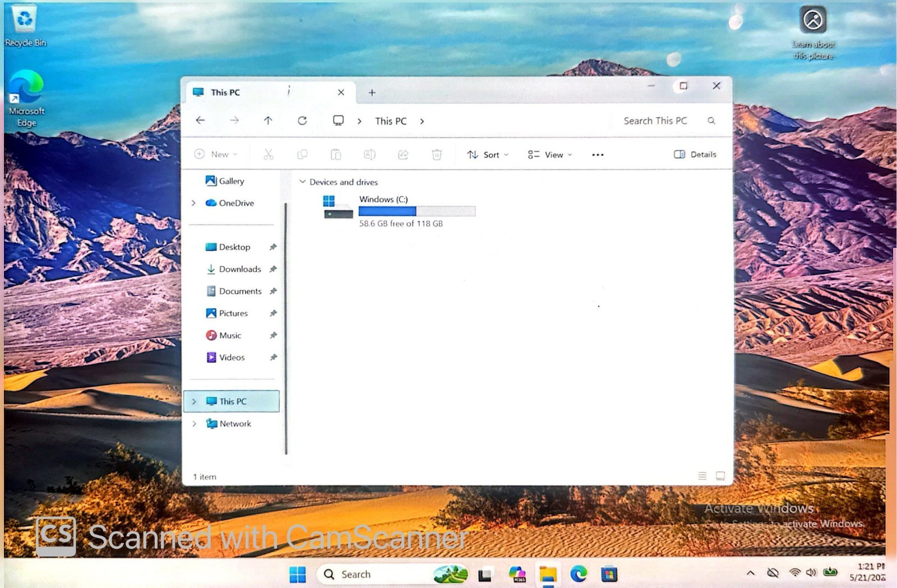Go back with the left arrow button
Image resolution: width=897 pixels, height=588 pixels.
click(x=200, y=121)
